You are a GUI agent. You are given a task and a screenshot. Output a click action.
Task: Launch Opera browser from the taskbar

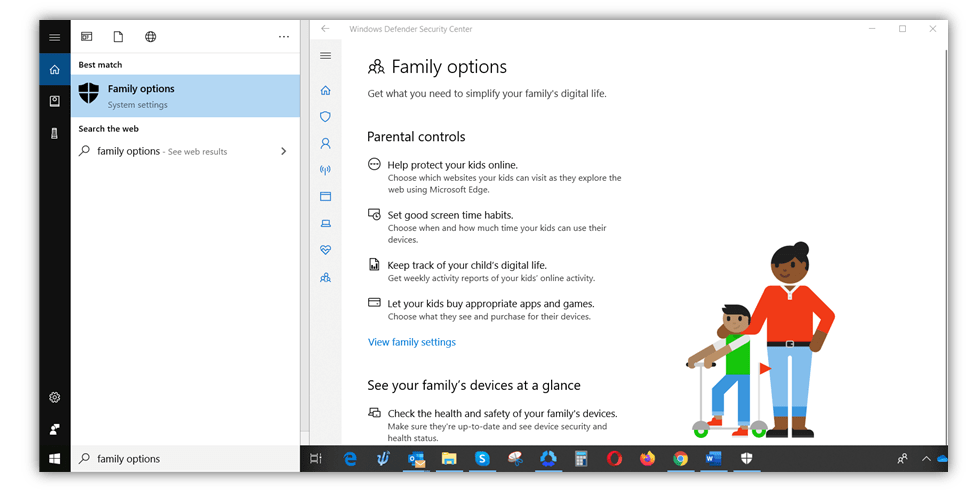pyautogui.click(x=614, y=459)
